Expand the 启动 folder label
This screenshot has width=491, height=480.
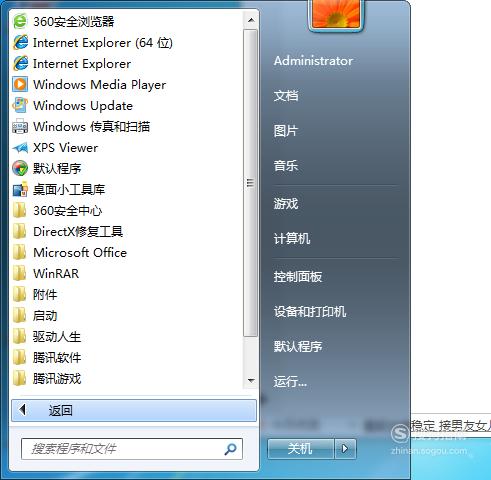pos(45,316)
